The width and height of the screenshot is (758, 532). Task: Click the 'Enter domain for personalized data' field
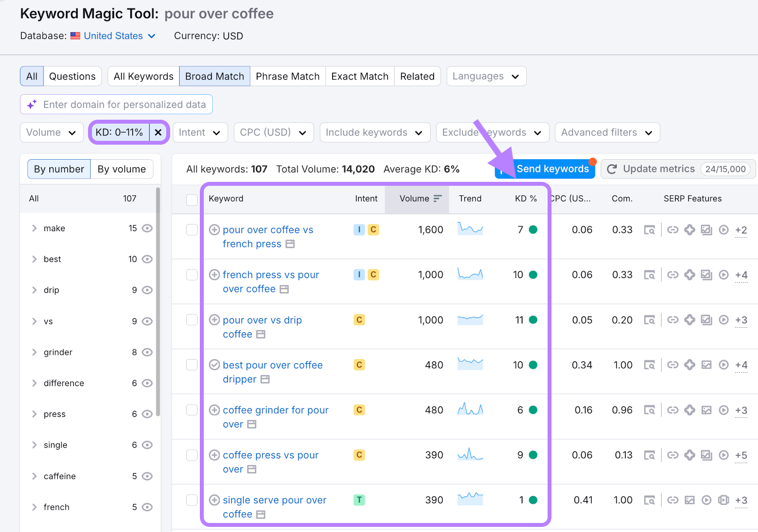(124, 105)
